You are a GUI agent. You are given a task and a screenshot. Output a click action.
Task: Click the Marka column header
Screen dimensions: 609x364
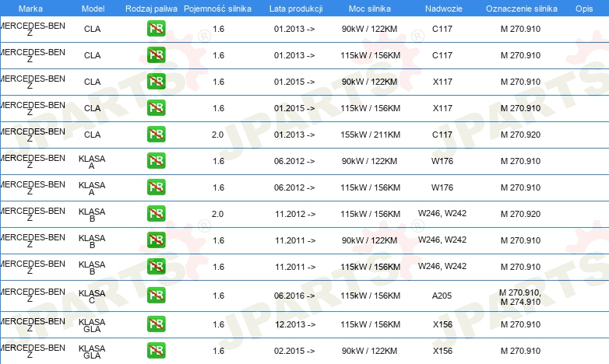30,9
